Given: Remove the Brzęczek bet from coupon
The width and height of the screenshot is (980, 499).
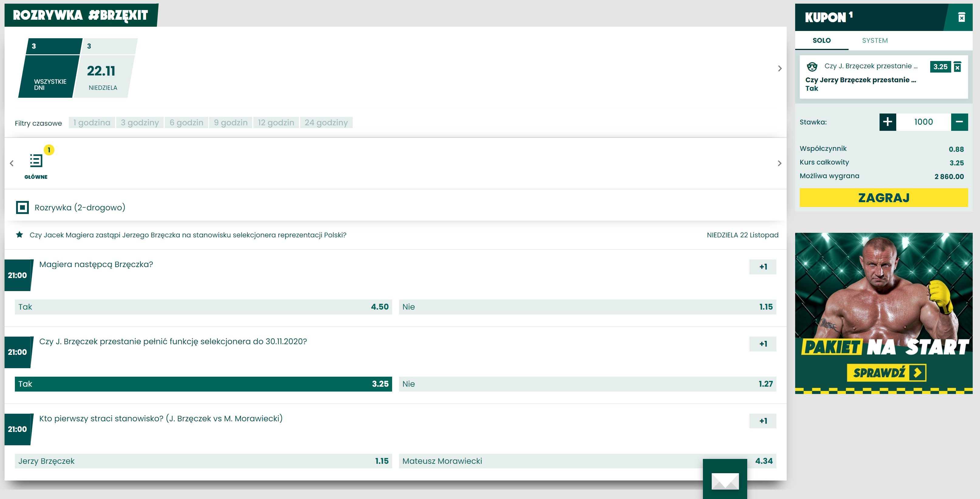Looking at the screenshot, I should pos(958,66).
